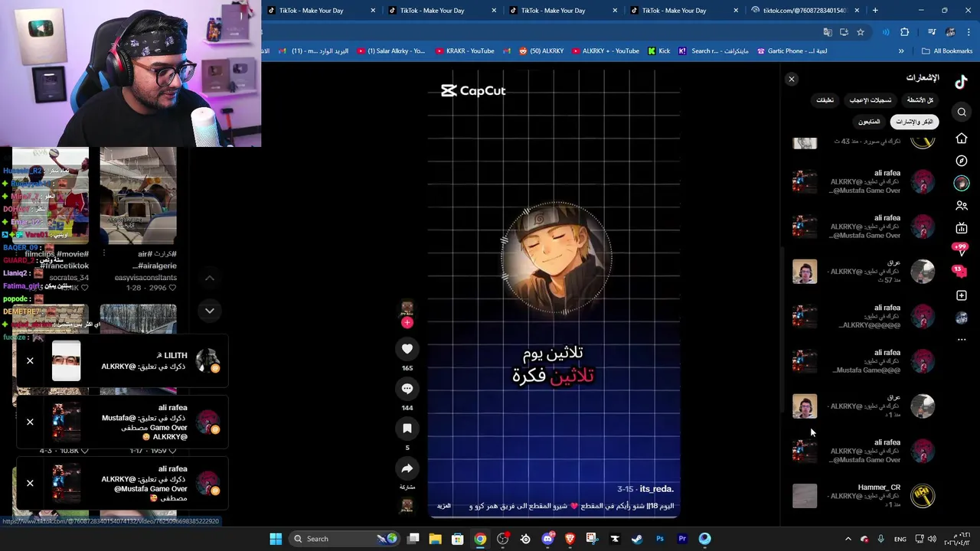Open a new Chrome tab

coord(875,11)
